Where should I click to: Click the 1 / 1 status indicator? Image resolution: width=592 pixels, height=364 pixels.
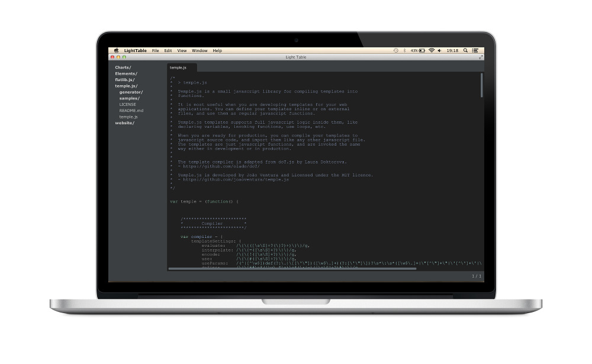coord(477,276)
